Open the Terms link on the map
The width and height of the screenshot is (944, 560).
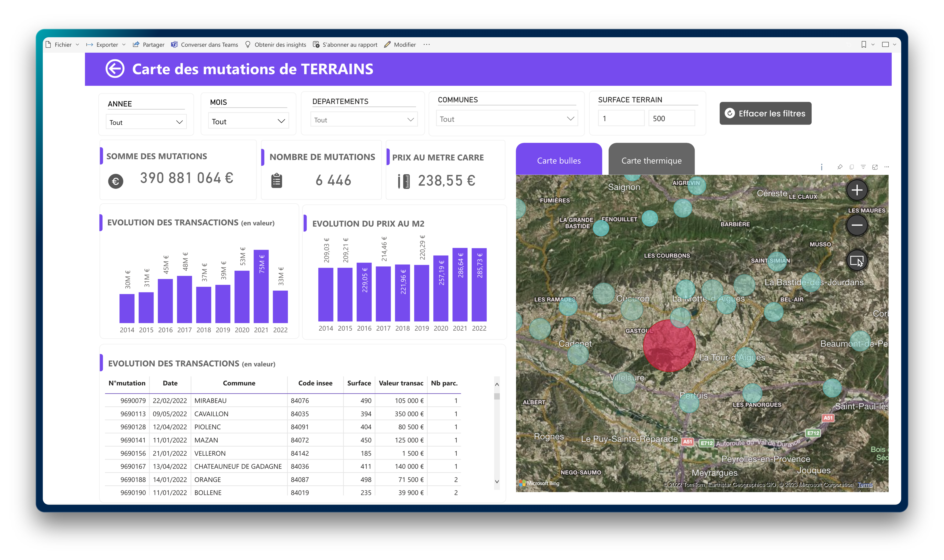click(x=865, y=485)
